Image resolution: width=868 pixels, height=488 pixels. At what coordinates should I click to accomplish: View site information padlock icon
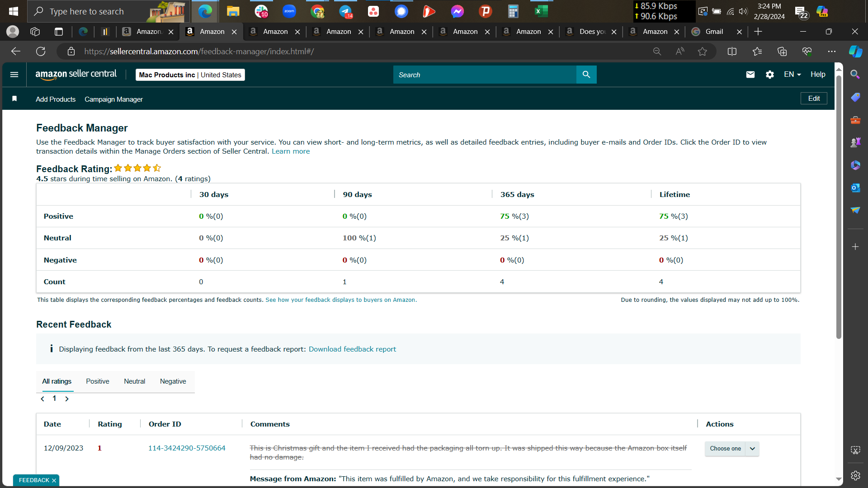(71, 52)
